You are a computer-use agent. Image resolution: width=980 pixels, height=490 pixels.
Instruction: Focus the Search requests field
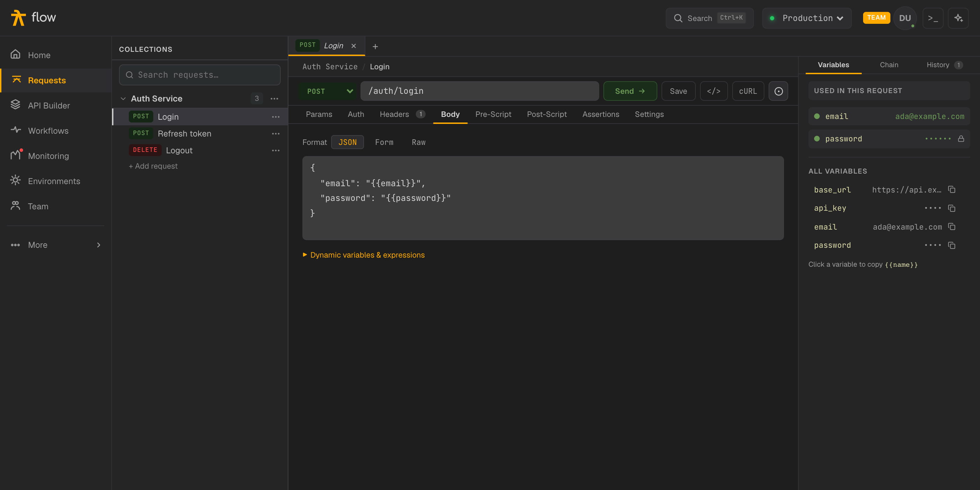(200, 75)
